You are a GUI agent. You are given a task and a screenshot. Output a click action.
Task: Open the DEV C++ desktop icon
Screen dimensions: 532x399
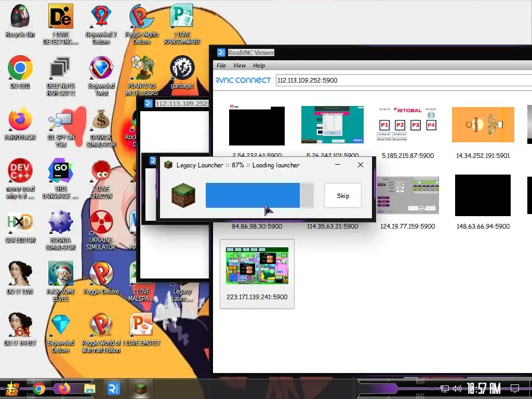[x=20, y=179]
